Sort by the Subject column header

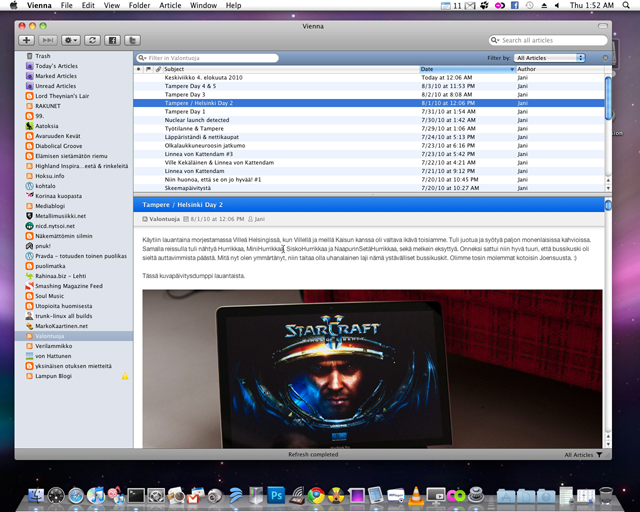[291, 69]
